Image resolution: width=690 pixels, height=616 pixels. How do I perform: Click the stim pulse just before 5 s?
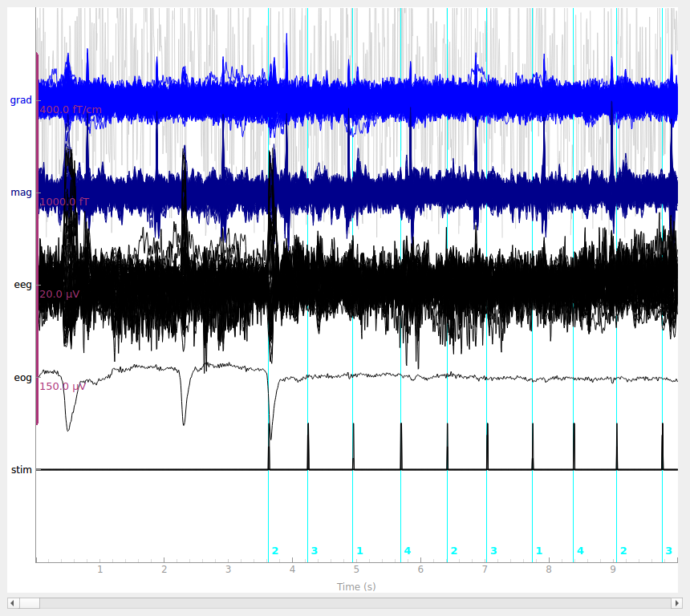click(353, 447)
